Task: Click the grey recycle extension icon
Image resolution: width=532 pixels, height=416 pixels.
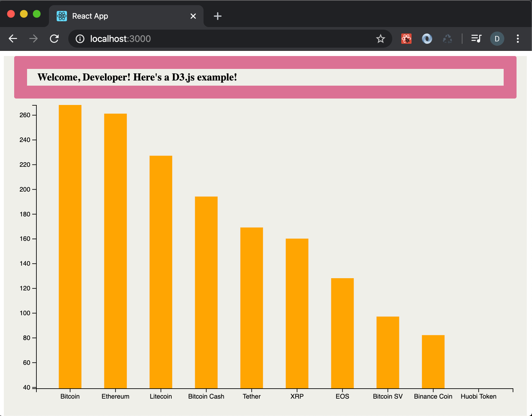Action: [x=448, y=39]
